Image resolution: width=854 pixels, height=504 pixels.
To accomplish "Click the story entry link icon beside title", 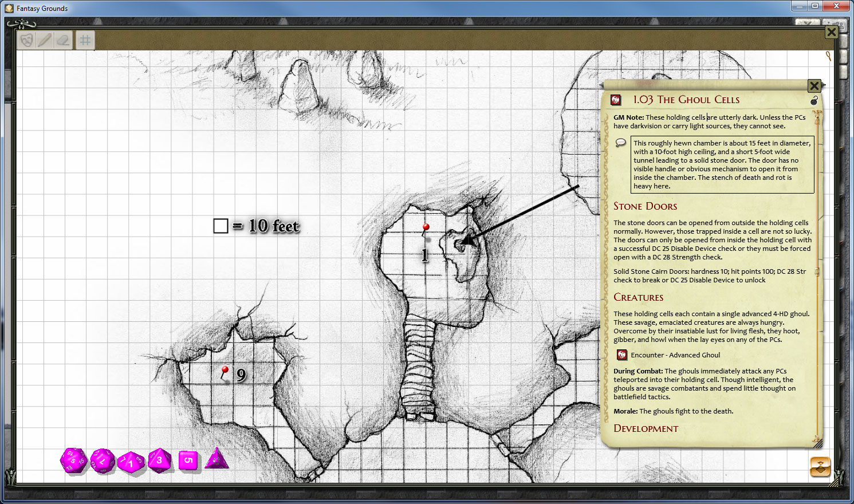I will (616, 100).
